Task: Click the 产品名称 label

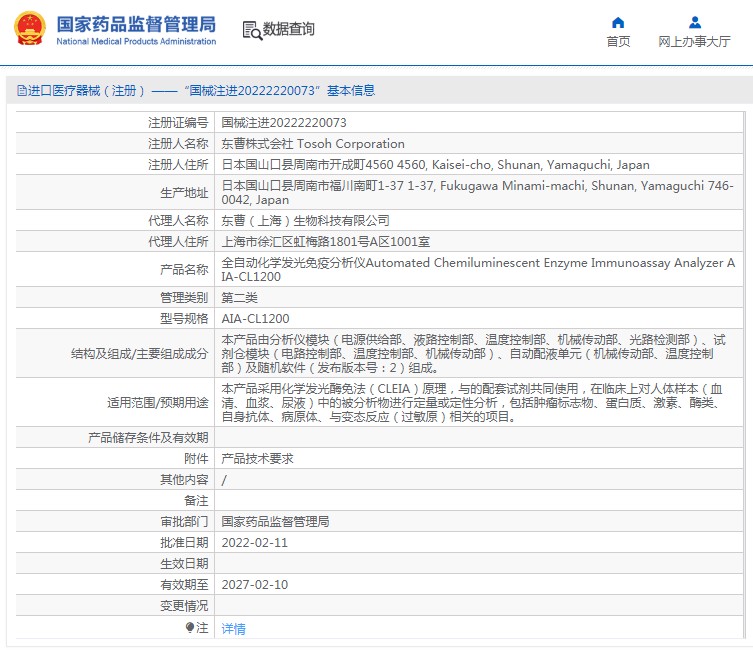Action: coord(184,269)
